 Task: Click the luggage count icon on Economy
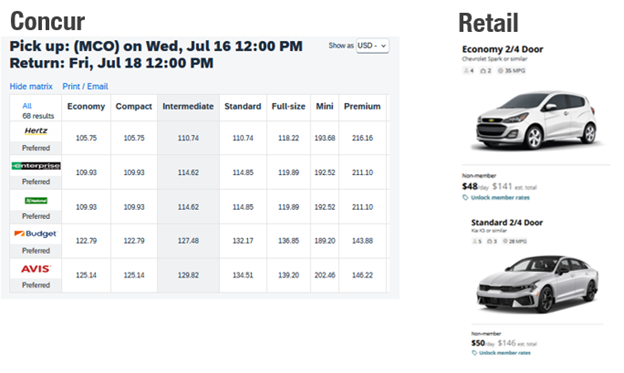483,71
